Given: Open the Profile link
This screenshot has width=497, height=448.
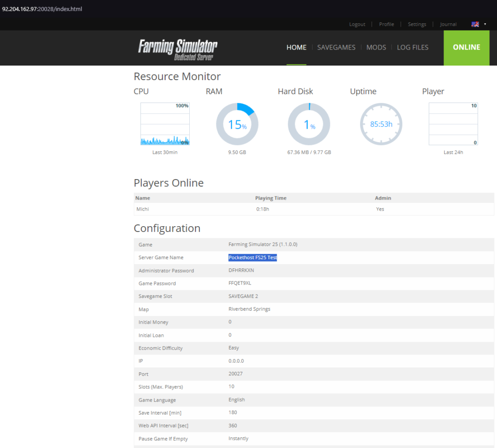Looking at the screenshot, I should point(386,24).
